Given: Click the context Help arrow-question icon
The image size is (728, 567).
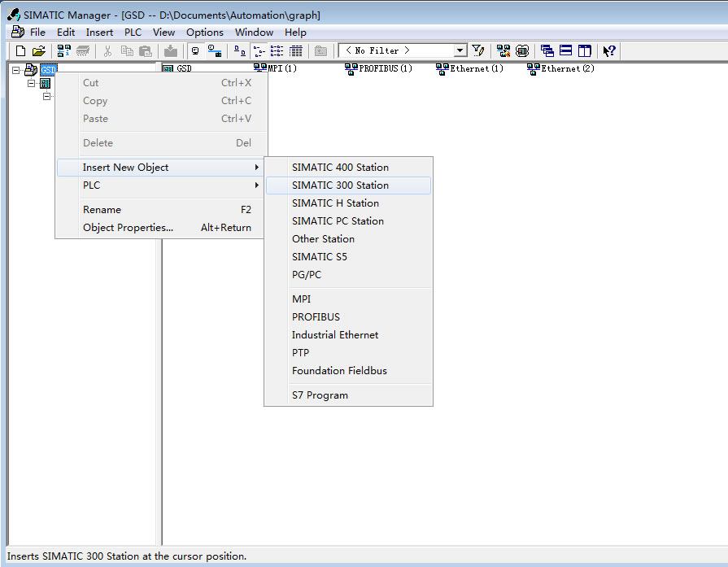Looking at the screenshot, I should coord(609,50).
